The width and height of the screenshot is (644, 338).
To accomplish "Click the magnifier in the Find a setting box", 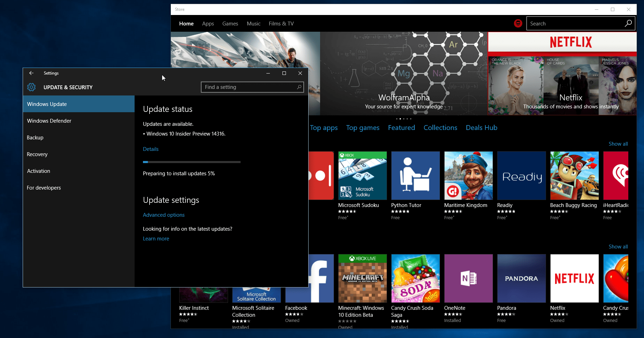I will [x=299, y=87].
